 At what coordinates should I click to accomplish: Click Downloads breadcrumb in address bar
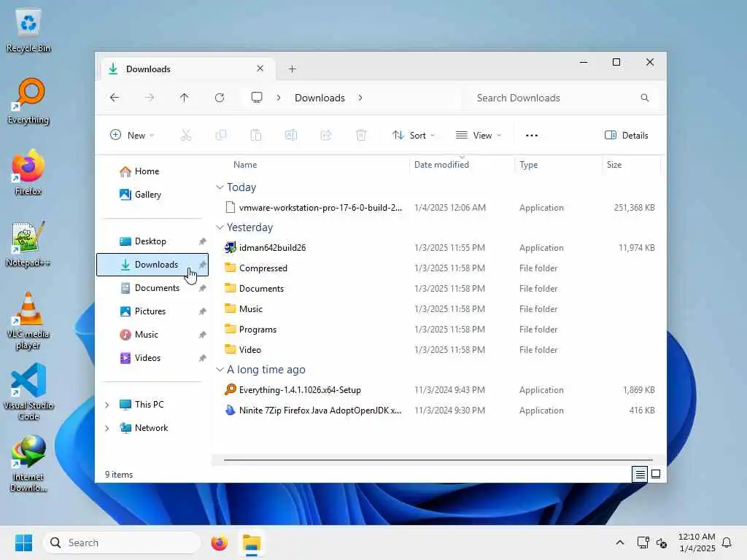click(x=320, y=98)
